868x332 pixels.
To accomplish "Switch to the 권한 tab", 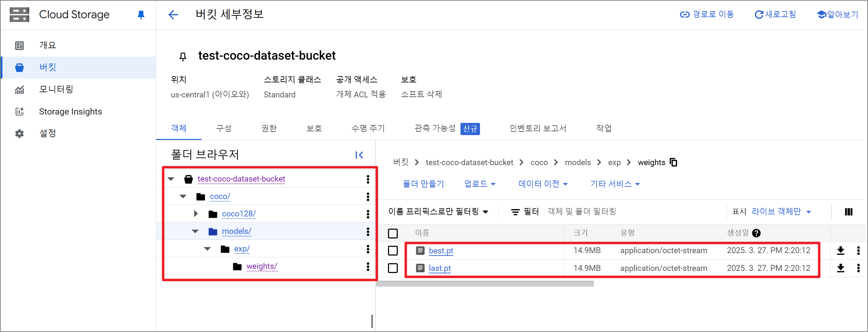I will click(x=269, y=128).
